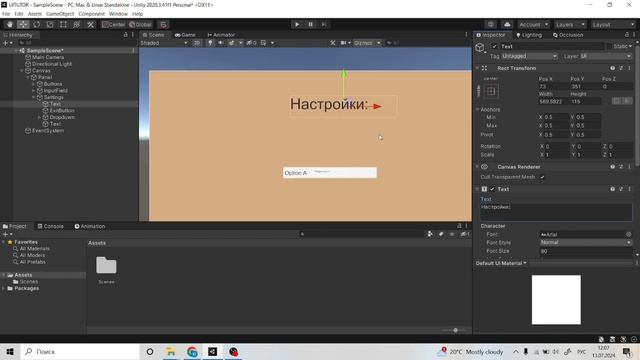This screenshot has height=360, width=640.
Task: Toggle the Global handle rotation button
Action: click(140, 24)
